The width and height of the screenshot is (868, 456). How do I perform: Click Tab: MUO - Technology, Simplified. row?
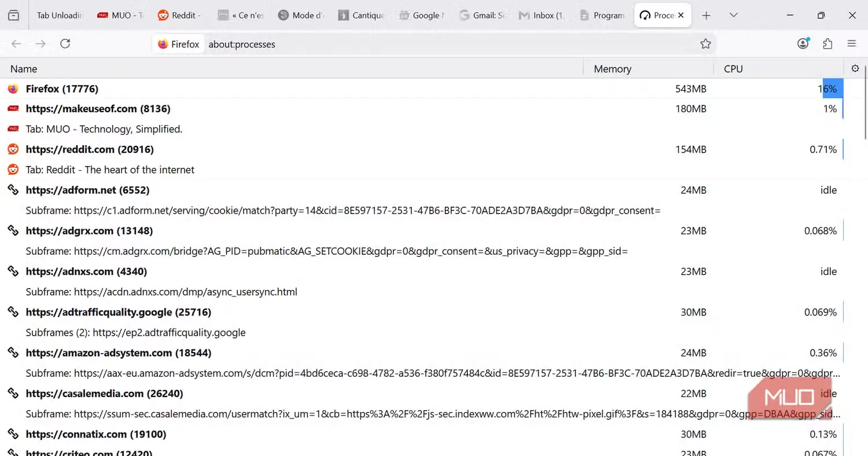point(422,129)
